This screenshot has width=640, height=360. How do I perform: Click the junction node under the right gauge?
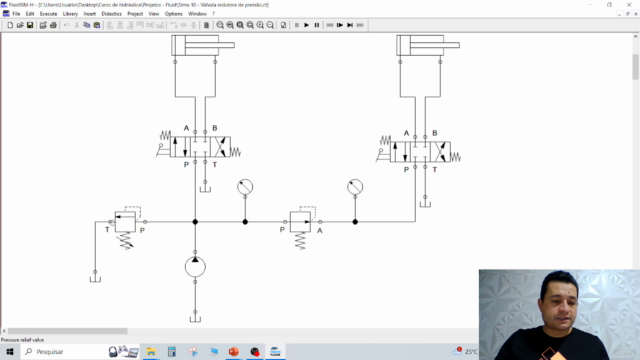355,222
